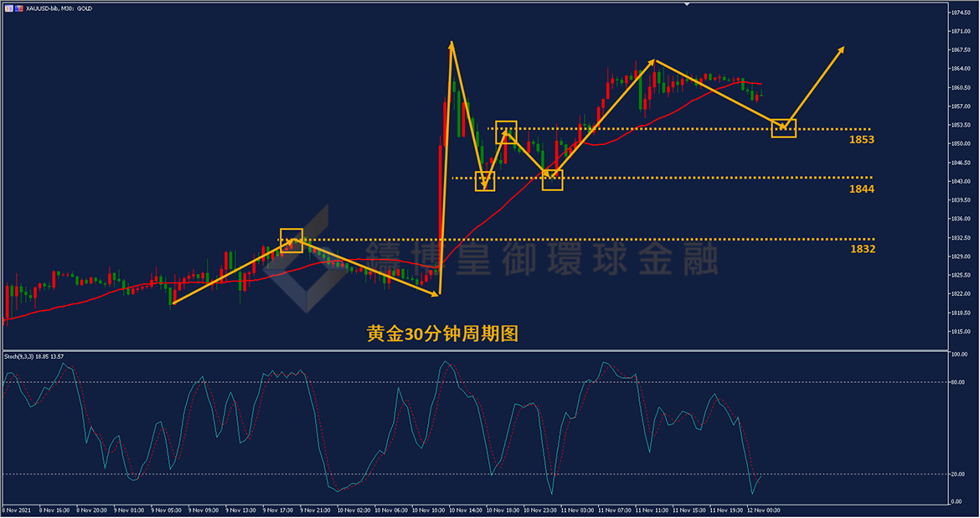This screenshot has height=518, width=980.
Task: Click the one-click trading panel icon
Action: 8,8
